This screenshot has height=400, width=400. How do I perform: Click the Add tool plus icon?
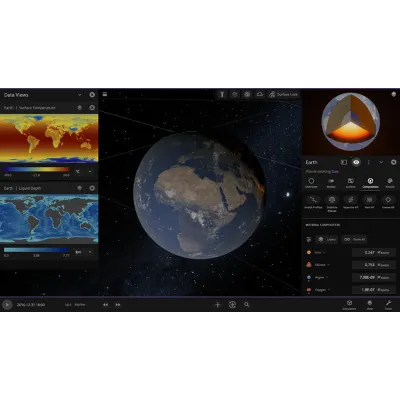218,304
